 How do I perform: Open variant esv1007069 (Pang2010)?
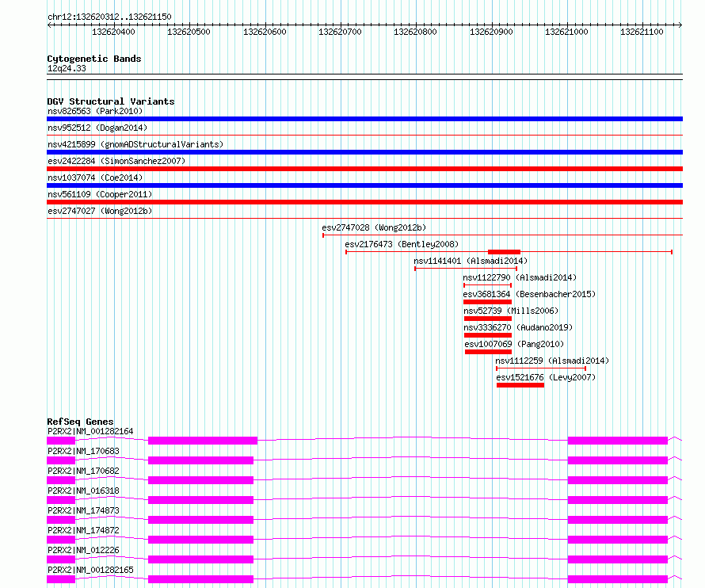(514, 344)
